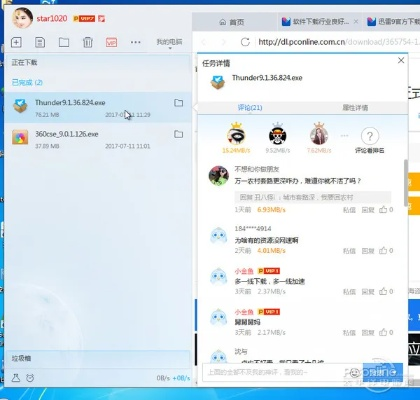Click the comments panel vertical scrollbar

coord(406,183)
